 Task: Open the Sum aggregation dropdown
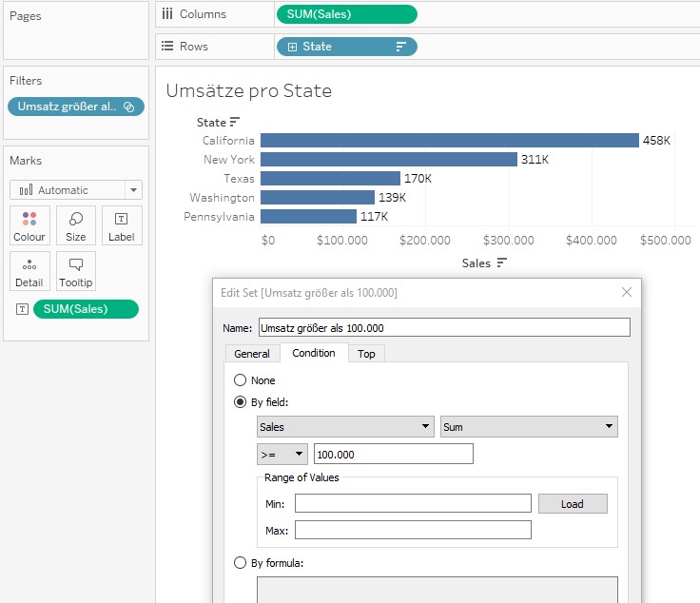tap(529, 426)
